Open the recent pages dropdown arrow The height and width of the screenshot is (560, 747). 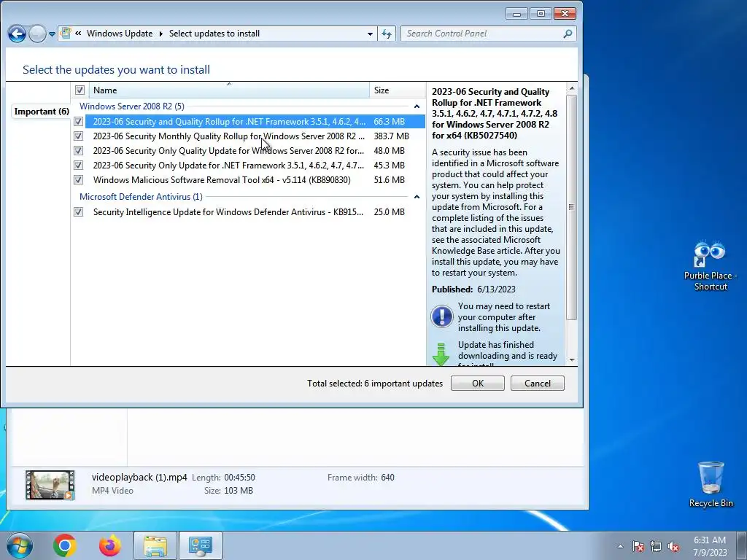coord(52,34)
